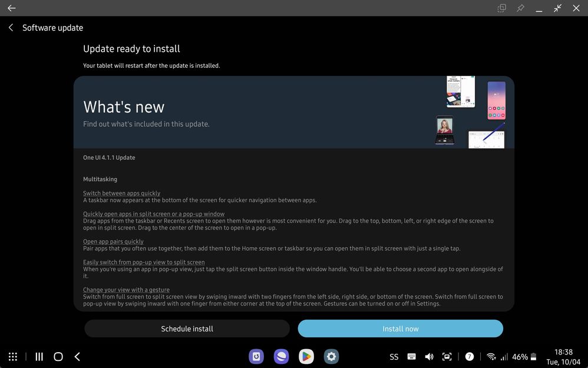Click the Schedule install button
Screen dimensions: 588x368
[187, 328]
